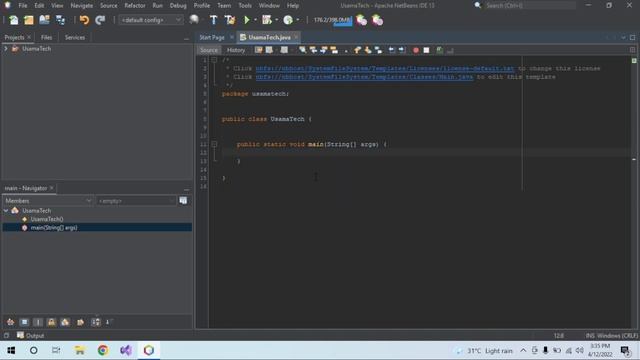640x360 pixels.
Task: Redo the last undone edit
Action: [x=100, y=20]
